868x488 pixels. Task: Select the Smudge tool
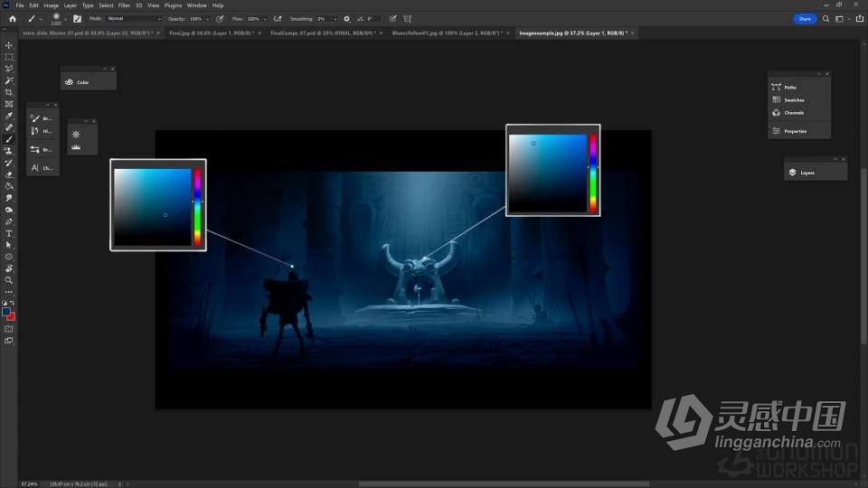click(x=9, y=198)
